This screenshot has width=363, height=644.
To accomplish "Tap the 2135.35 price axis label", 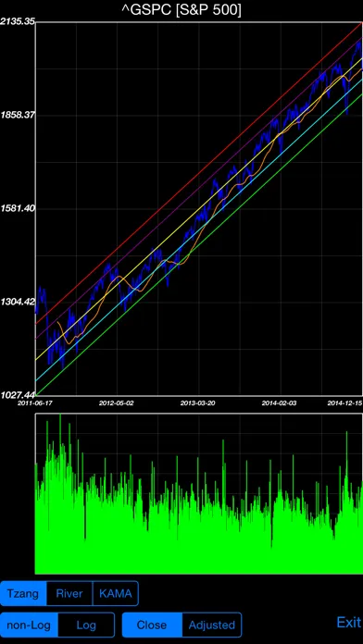I will (18, 22).
